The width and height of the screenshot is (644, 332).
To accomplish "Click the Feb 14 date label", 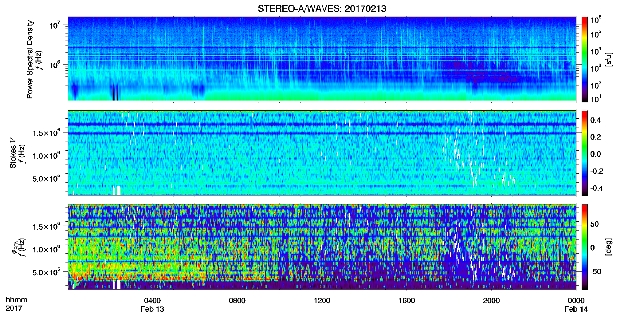I will 576,309.
